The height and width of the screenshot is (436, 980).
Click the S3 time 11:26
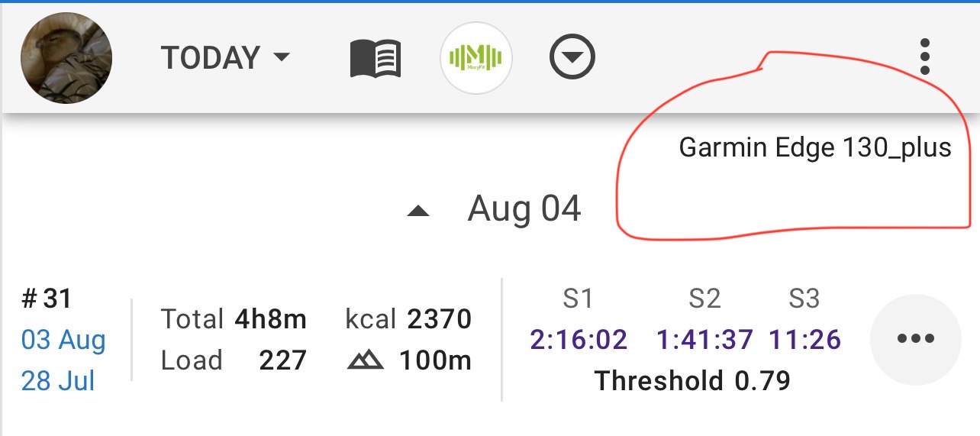804,340
